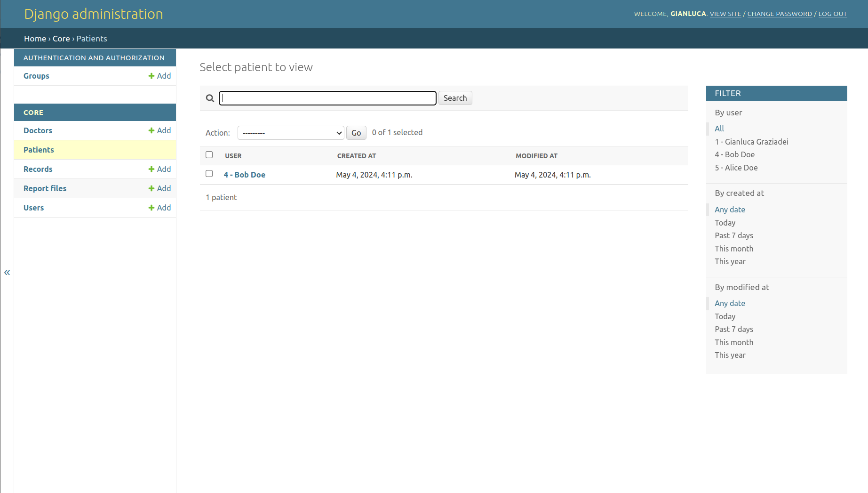Sort by the Created At column header

click(357, 156)
